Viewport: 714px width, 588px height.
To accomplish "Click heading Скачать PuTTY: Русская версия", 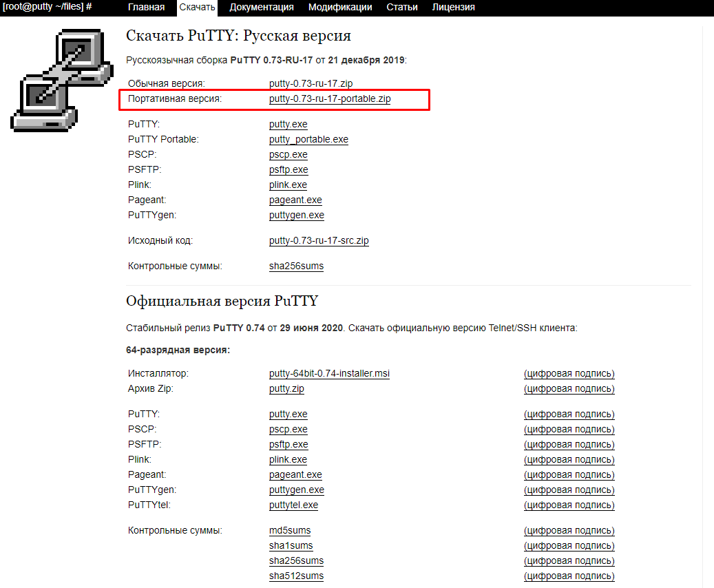I will pos(238,36).
